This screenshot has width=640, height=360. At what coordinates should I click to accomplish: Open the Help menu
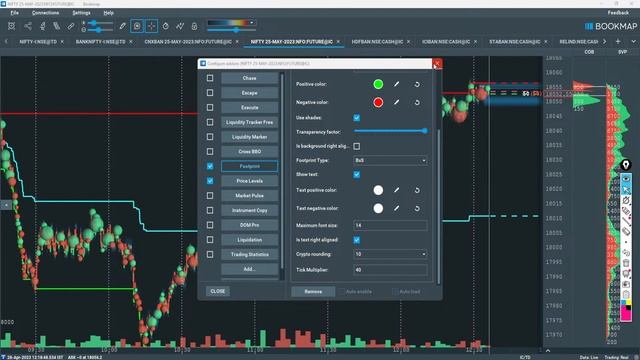point(109,13)
